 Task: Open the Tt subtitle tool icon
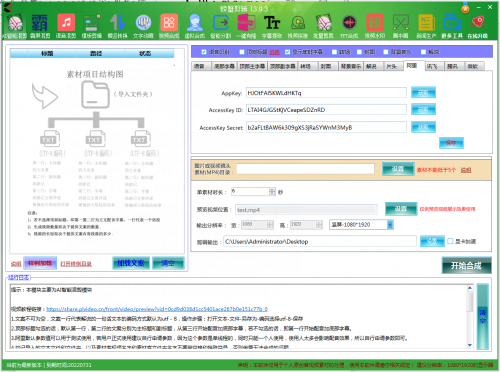[x=272, y=23]
